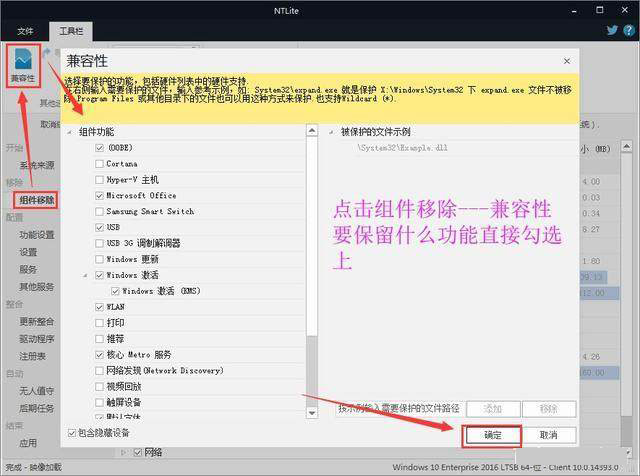Click the component list scroll-down arrow
This screenshot has height=476, width=640.
coord(312,413)
